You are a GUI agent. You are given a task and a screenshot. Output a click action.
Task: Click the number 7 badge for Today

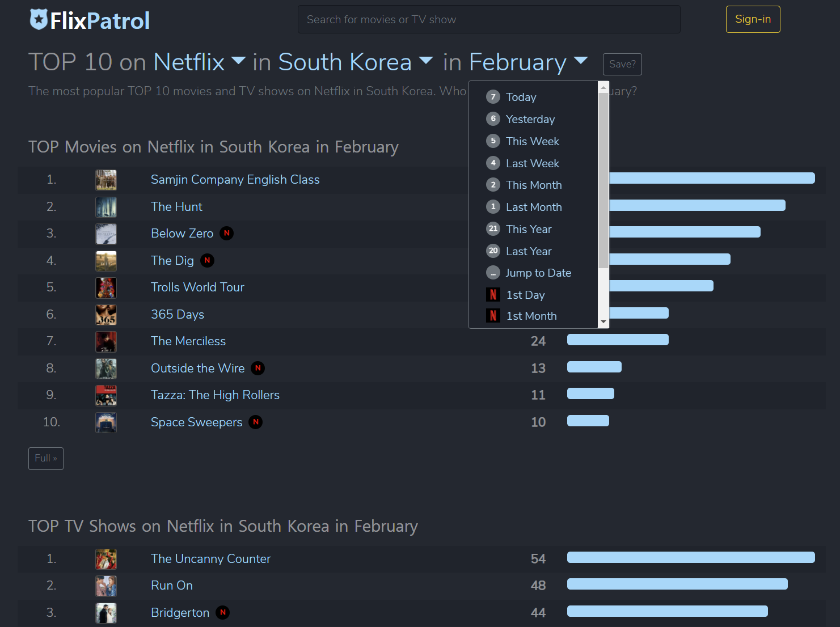tap(493, 97)
